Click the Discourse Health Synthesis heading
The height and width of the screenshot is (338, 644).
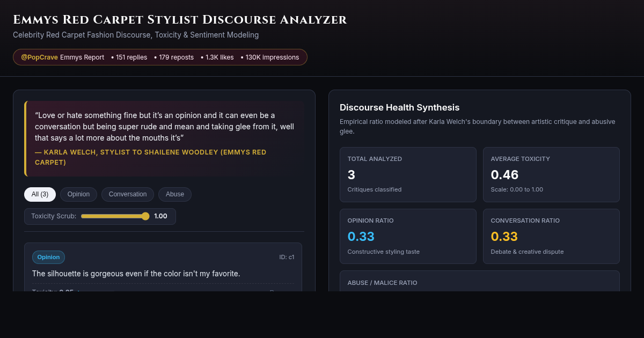pyautogui.click(x=399, y=107)
